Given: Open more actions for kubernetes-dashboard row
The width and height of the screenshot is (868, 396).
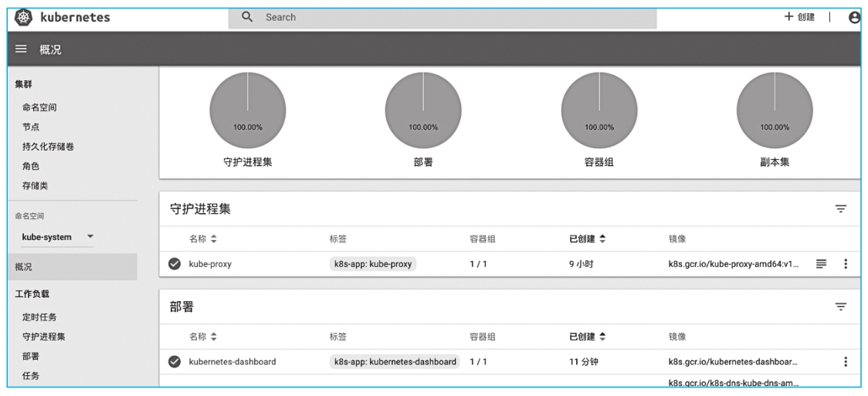Looking at the screenshot, I should [846, 361].
